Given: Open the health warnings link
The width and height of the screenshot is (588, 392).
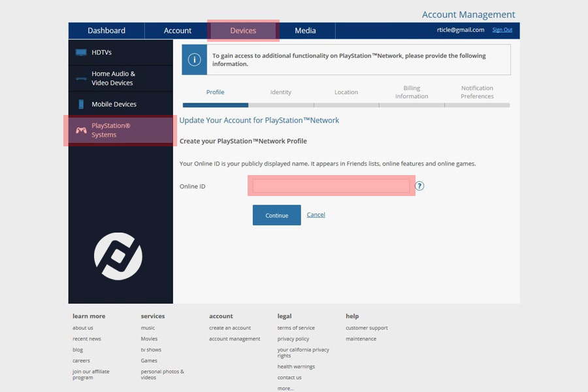Looking at the screenshot, I should pos(296,366).
